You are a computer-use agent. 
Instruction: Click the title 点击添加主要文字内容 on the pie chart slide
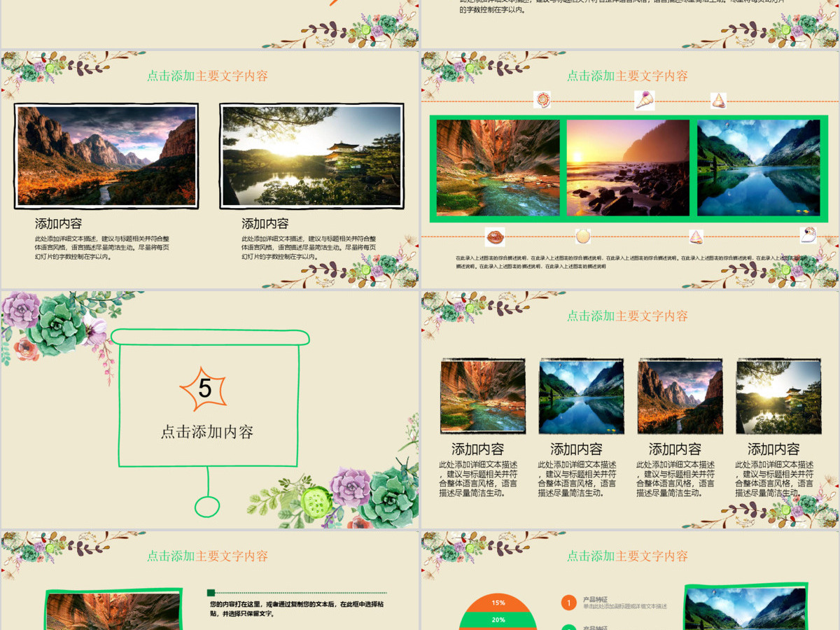[627, 556]
